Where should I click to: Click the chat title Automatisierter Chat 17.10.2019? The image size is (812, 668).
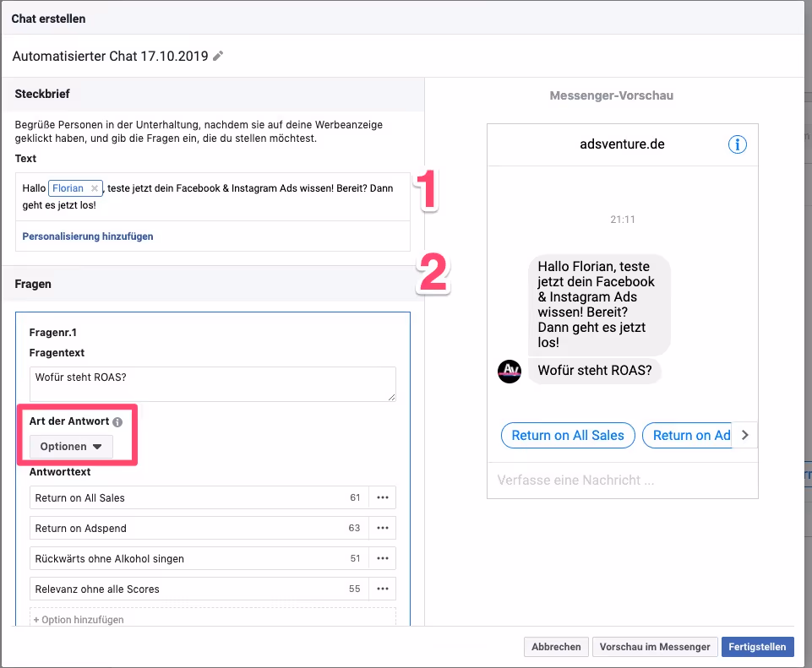tap(111, 56)
